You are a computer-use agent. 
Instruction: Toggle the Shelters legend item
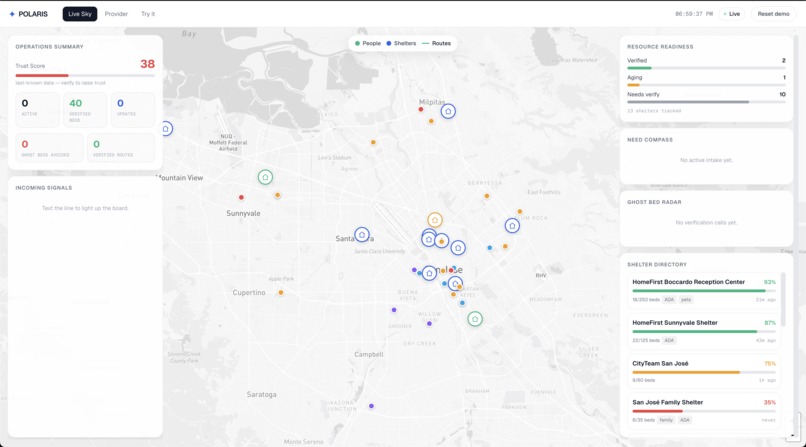coord(401,44)
